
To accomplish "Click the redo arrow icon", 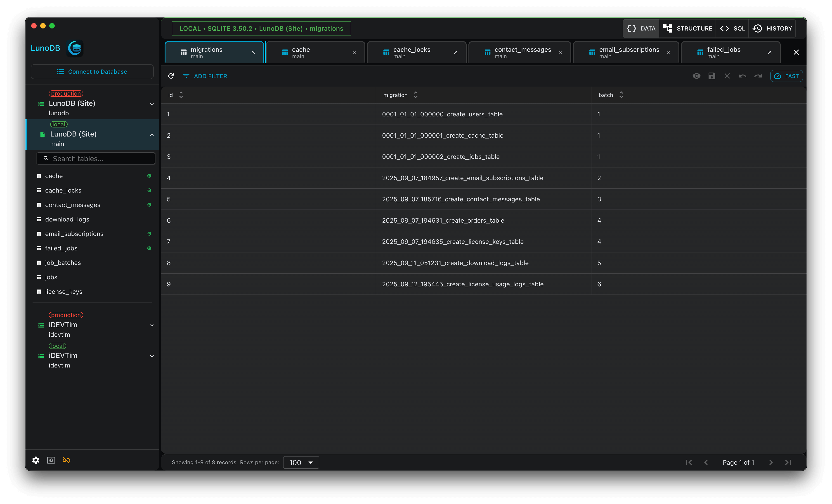I will pyautogui.click(x=758, y=76).
